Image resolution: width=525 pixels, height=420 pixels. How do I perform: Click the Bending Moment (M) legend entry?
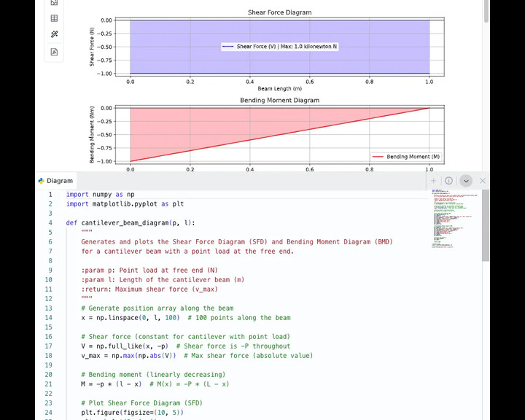[406, 157]
